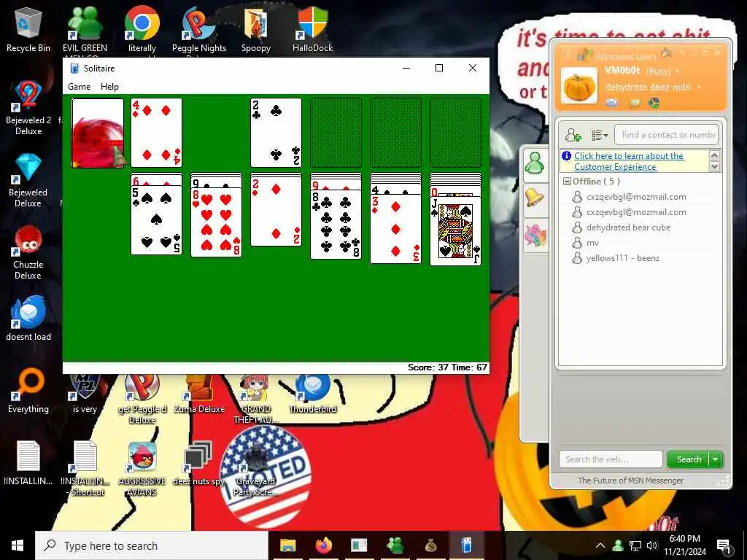This screenshot has height=560, width=747.
Task: Open the 'get Peggle'd Deluxe' shortcut
Action: coord(142,399)
